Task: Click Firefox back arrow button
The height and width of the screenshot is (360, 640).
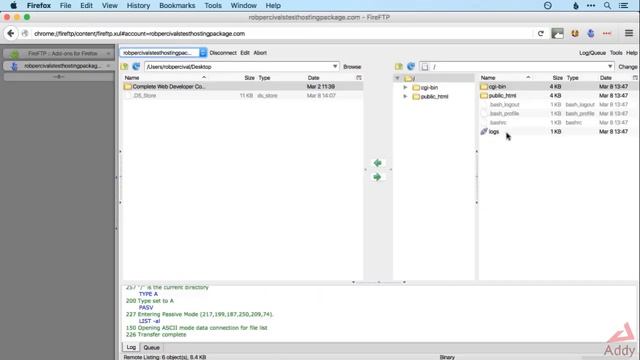Action: [x=11, y=33]
